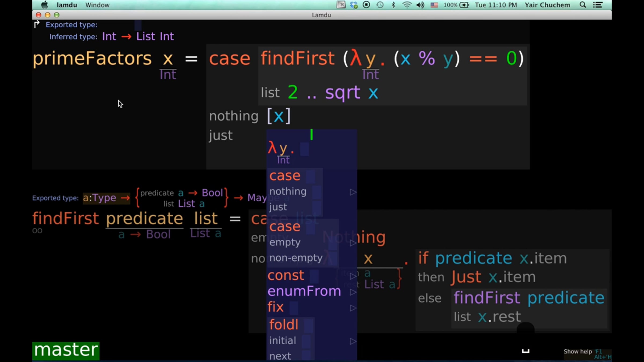The height and width of the screenshot is (362, 644).
Task: Click the primeFactors definition name
Action: 92,58
